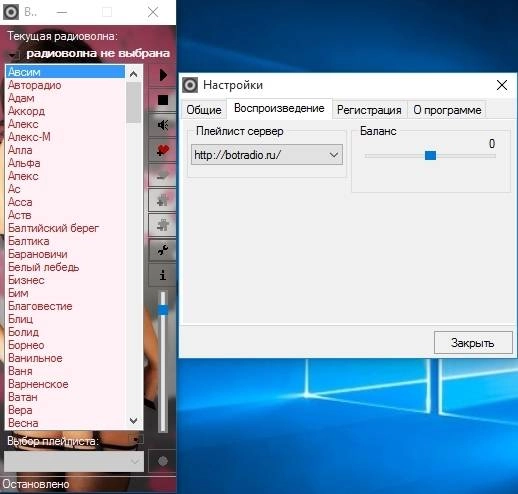Pick the Белый лебедь station
518x494 pixels.
point(65,267)
